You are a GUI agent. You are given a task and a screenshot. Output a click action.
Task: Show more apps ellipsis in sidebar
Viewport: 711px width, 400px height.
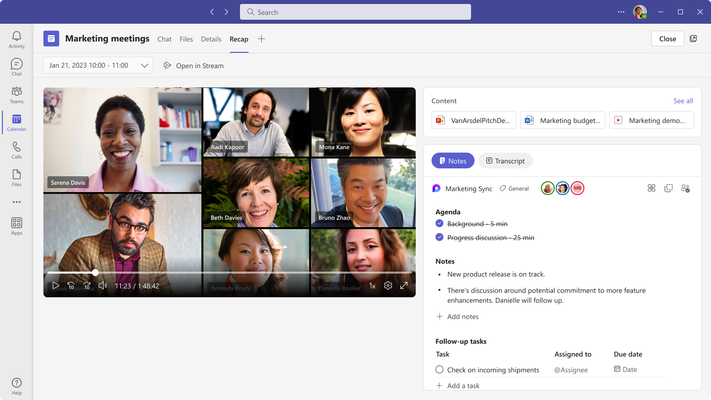tap(16, 202)
